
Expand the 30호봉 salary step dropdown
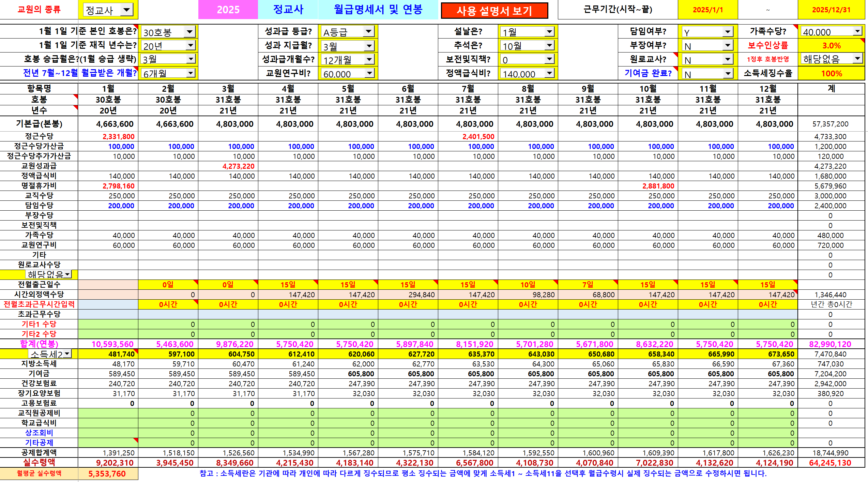pos(189,32)
